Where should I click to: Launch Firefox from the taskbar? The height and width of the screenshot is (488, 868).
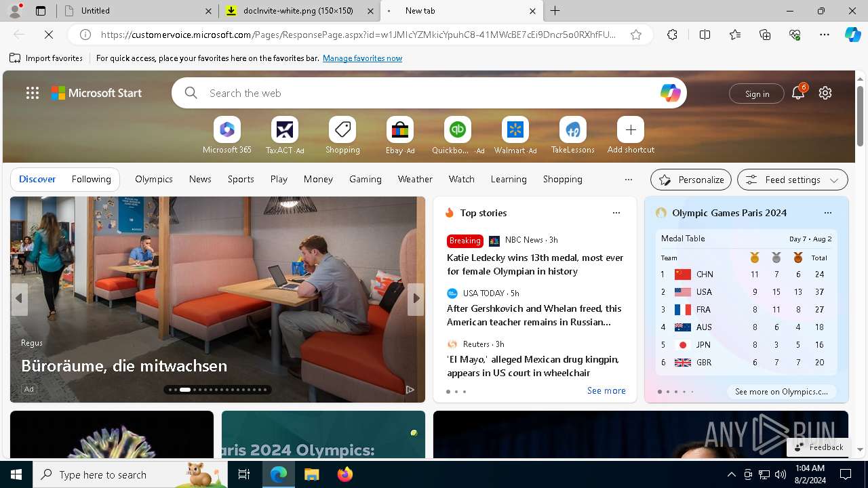pos(345,474)
